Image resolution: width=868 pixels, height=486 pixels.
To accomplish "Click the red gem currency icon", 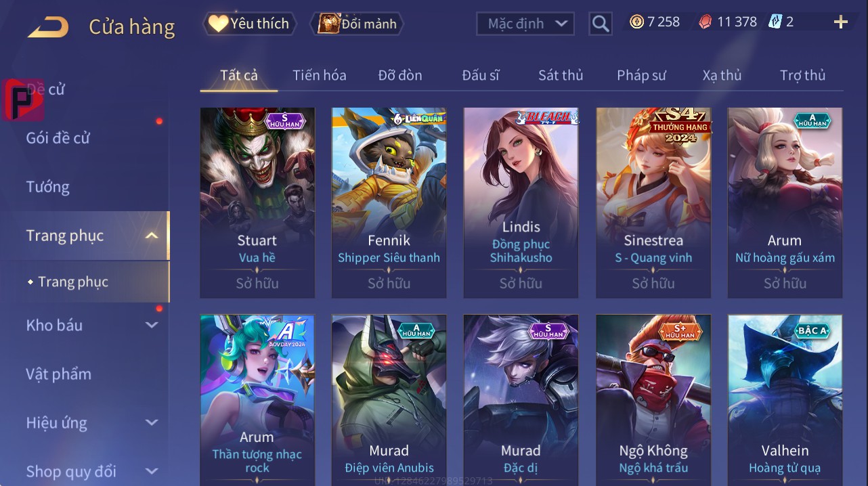I will [x=705, y=22].
